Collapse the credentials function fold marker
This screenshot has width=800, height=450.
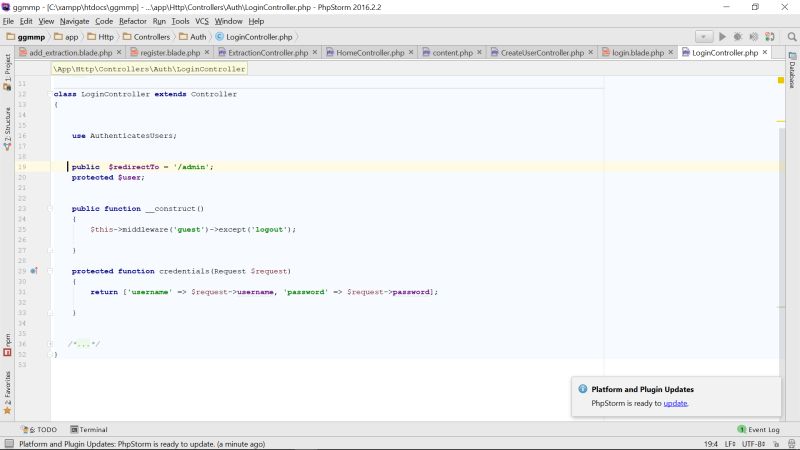pos(50,271)
